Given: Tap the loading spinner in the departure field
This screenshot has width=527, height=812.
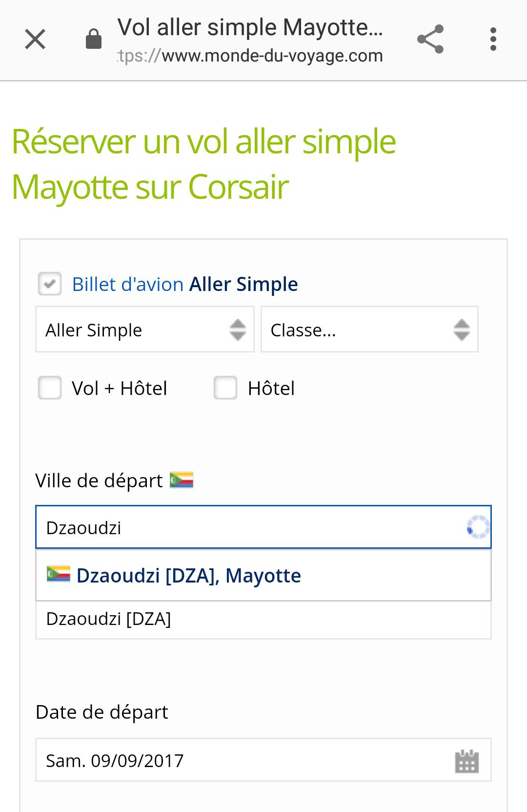Looking at the screenshot, I should pyautogui.click(x=477, y=527).
